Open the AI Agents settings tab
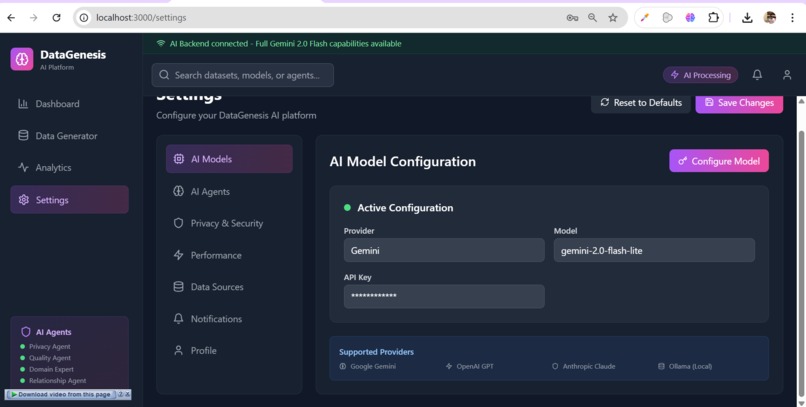 (229, 191)
